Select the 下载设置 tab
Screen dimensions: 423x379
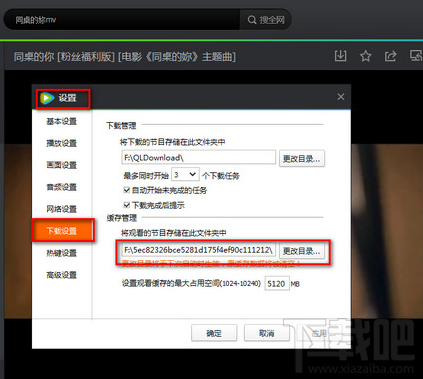[x=63, y=230]
